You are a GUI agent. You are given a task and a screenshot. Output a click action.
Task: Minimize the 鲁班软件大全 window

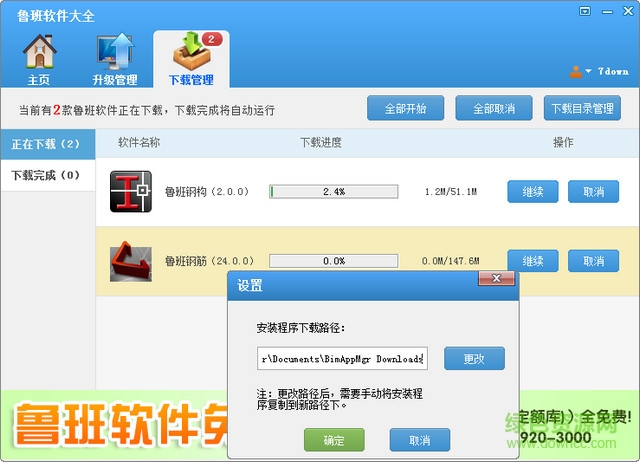[607, 12]
